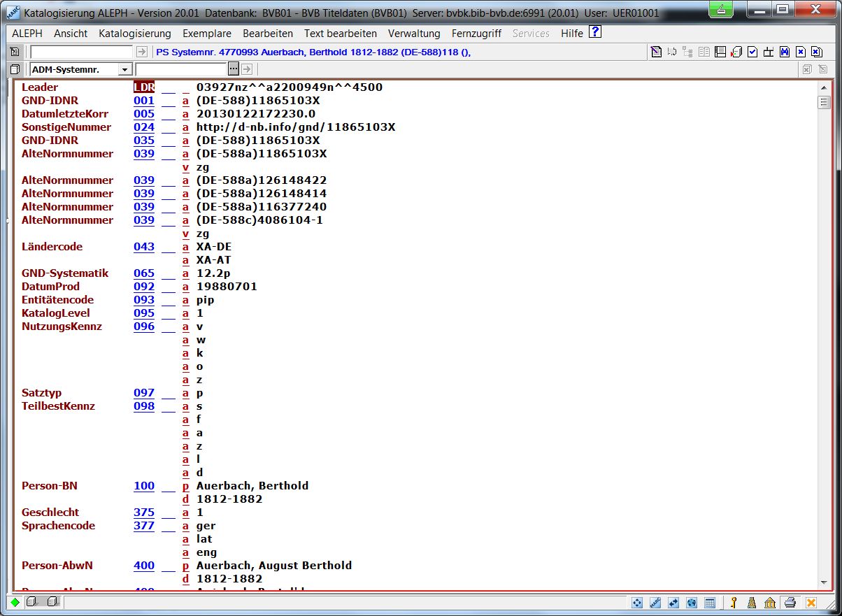
Task: Click the orange X icon in status bar
Action: click(811, 603)
